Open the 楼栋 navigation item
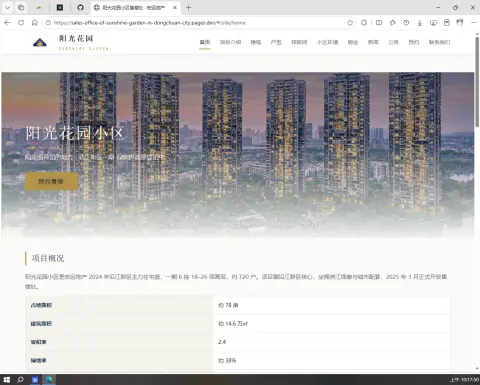Image resolution: width=480 pixels, height=385 pixels. [x=256, y=42]
